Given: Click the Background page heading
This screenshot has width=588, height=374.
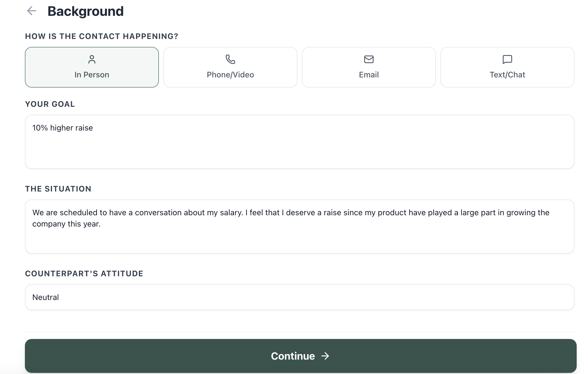Looking at the screenshot, I should (x=85, y=11).
